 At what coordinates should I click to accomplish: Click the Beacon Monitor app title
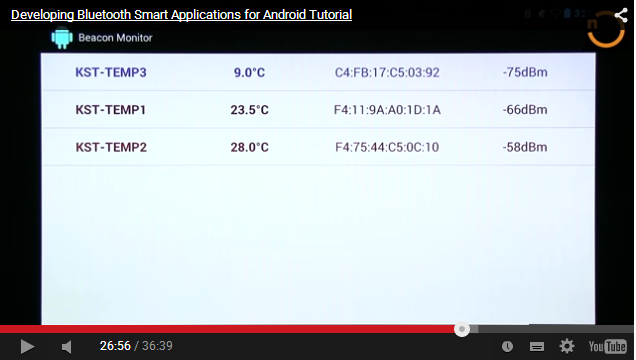click(x=115, y=38)
